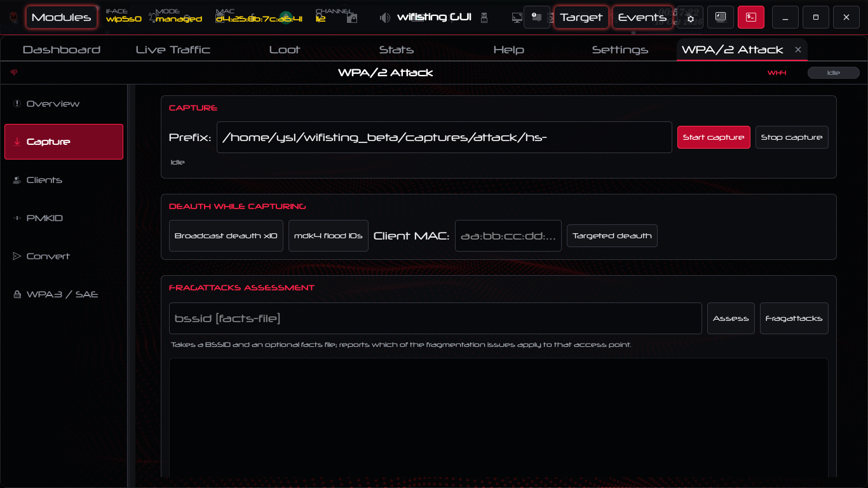
Task: Click the USB drive icon beside the title
Action: click(x=484, y=18)
